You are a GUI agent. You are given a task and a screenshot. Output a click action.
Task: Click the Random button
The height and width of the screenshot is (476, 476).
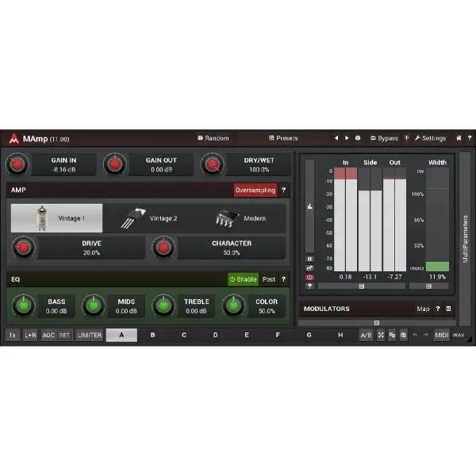click(213, 138)
